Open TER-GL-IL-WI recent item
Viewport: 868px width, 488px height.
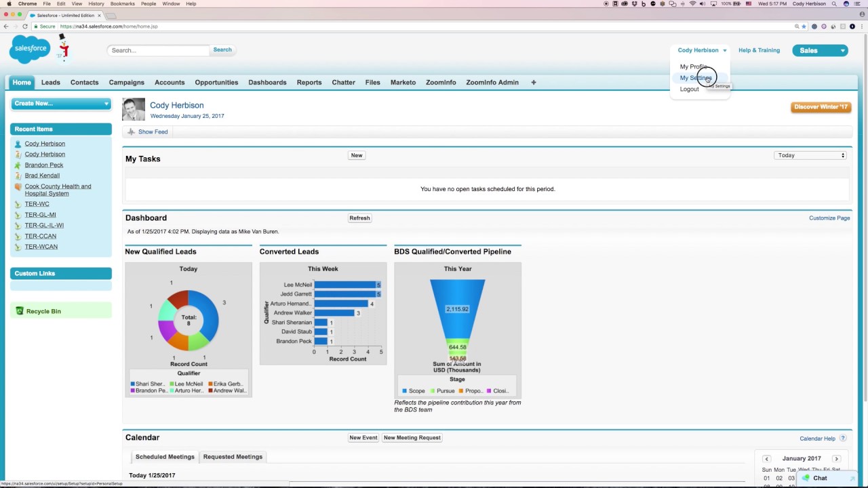(x=44, y=226)
